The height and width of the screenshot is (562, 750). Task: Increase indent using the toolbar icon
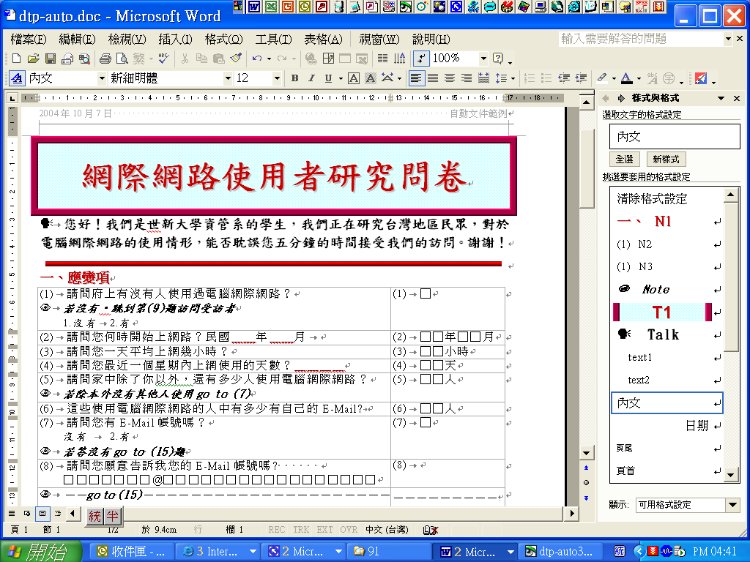point(581,78)
